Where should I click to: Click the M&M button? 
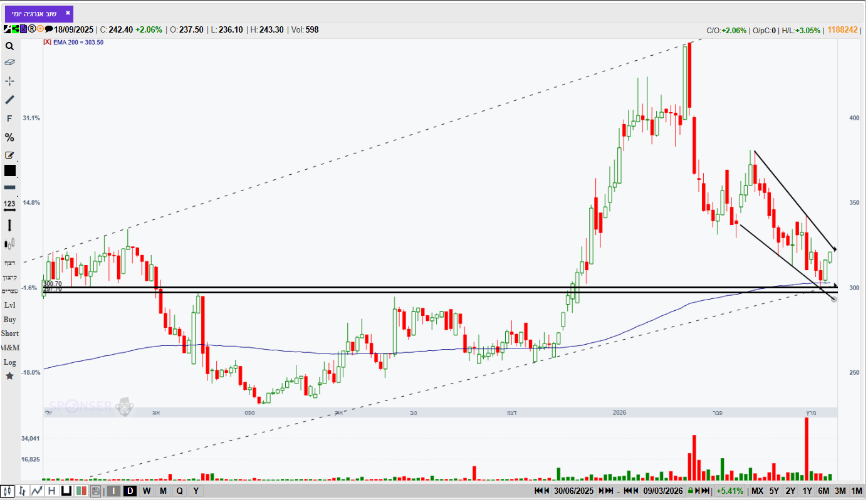click(9, 348)
